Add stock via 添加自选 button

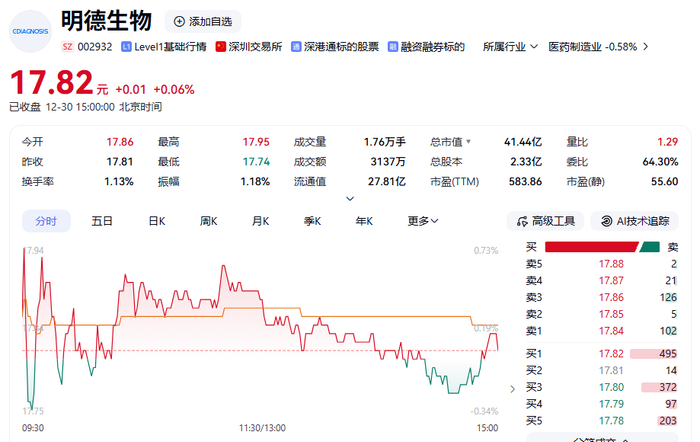pyautogui.click(x=203, y=21)
